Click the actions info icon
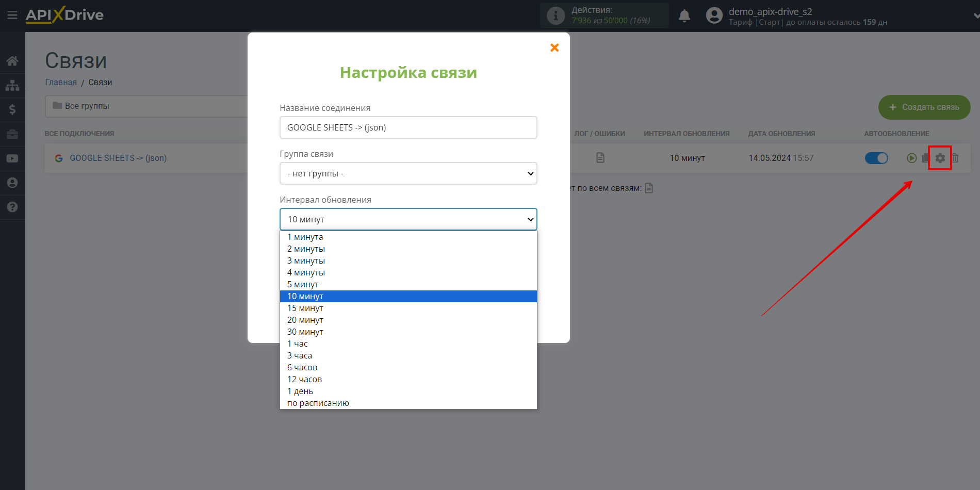This screenshot has height=490, width=980. [x=556, y=15]
